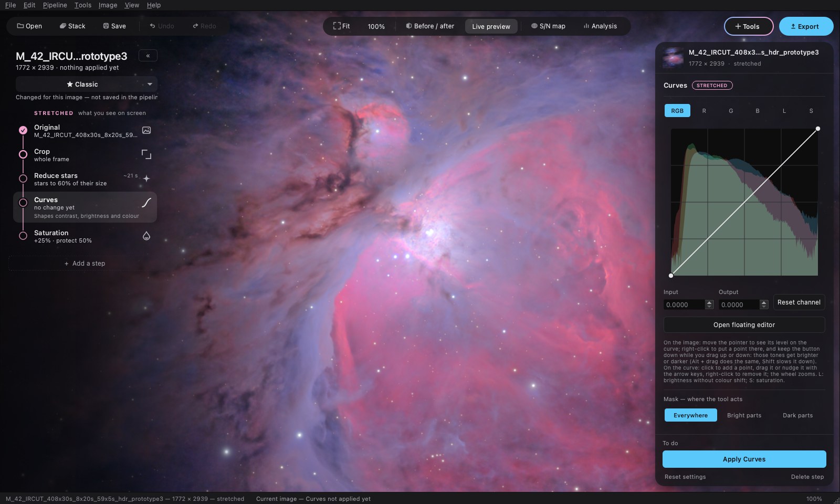
Task: Select the S saturation channel tab
Action: pyautogui.click(x=811, y=111)
